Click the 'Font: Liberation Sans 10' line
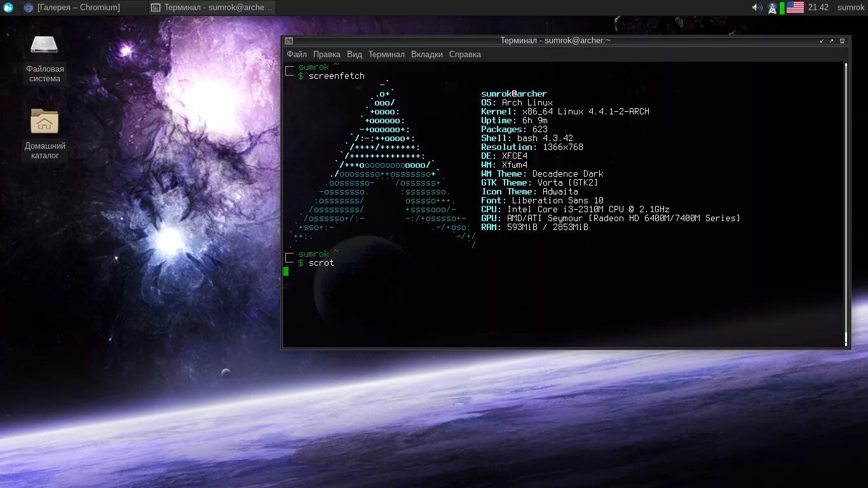The height and width of the screenshot is (488, 868). (542, 201)
